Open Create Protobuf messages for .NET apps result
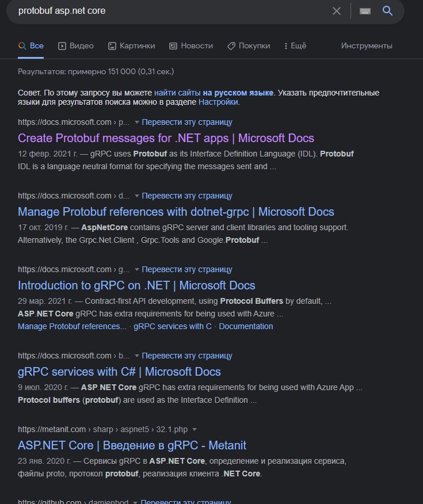Viewport: 423px width, 504px height. pyautogui.click(x=166, y=138)
